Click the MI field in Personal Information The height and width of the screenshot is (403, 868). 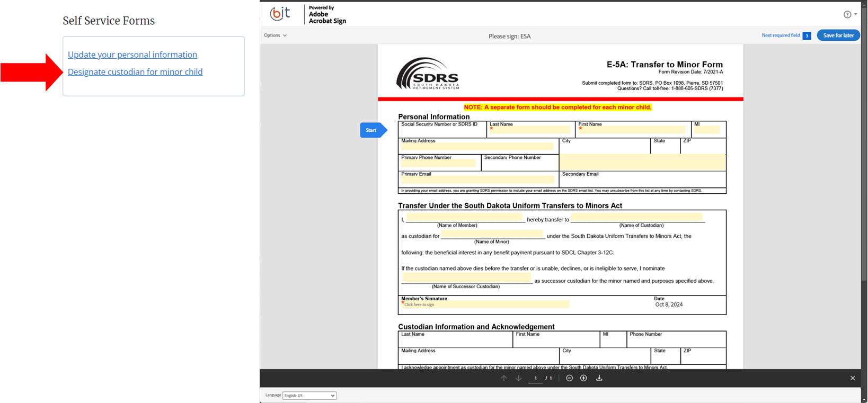(x=707, y=130)
